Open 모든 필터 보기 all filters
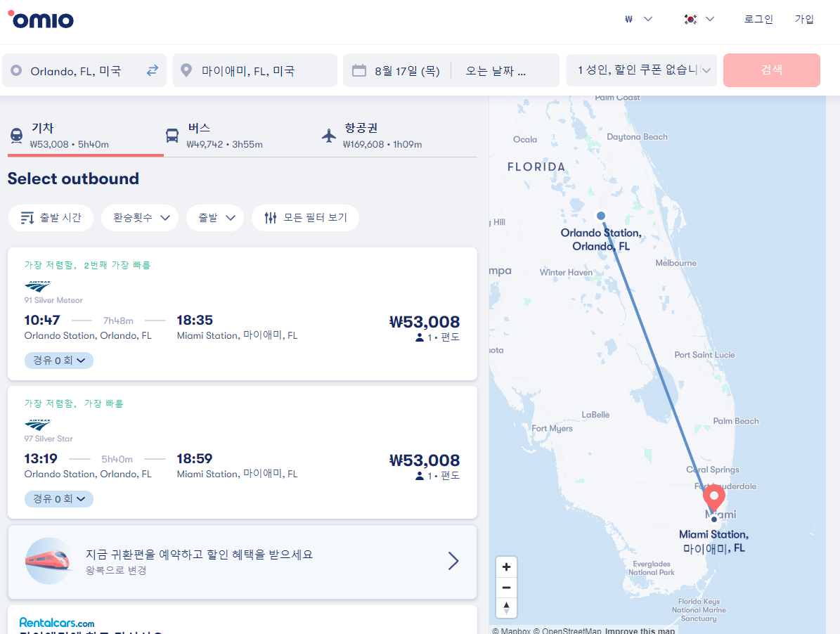840x634 pixels. pyautogui.click(x=305, y=218)
